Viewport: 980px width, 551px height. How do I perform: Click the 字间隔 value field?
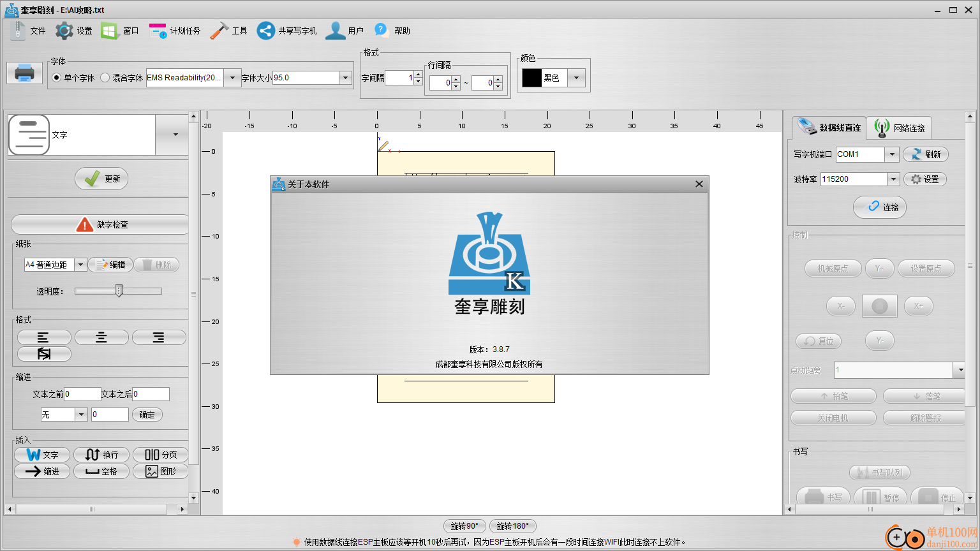click(399, 78)
